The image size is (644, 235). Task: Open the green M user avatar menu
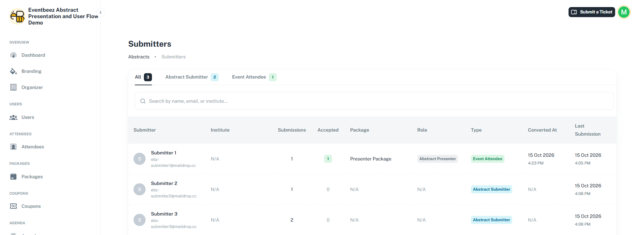(624, 12)
